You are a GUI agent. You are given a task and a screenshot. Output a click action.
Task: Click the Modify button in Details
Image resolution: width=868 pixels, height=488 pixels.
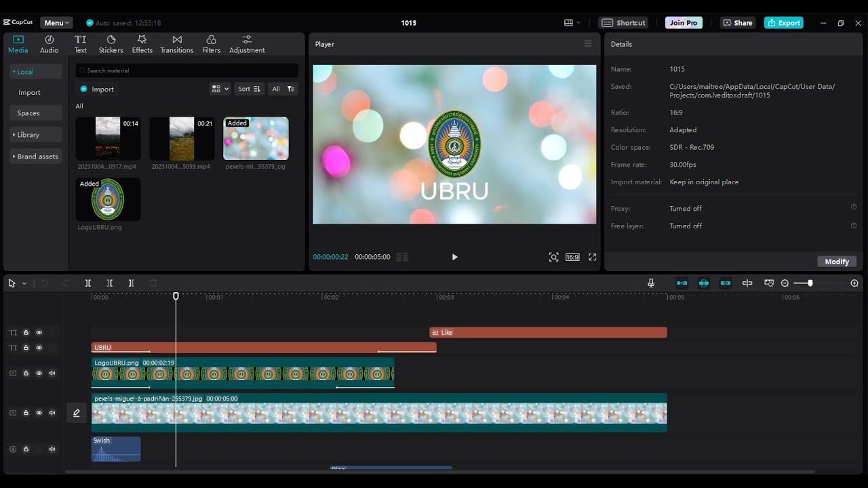[x=837, y=262]
